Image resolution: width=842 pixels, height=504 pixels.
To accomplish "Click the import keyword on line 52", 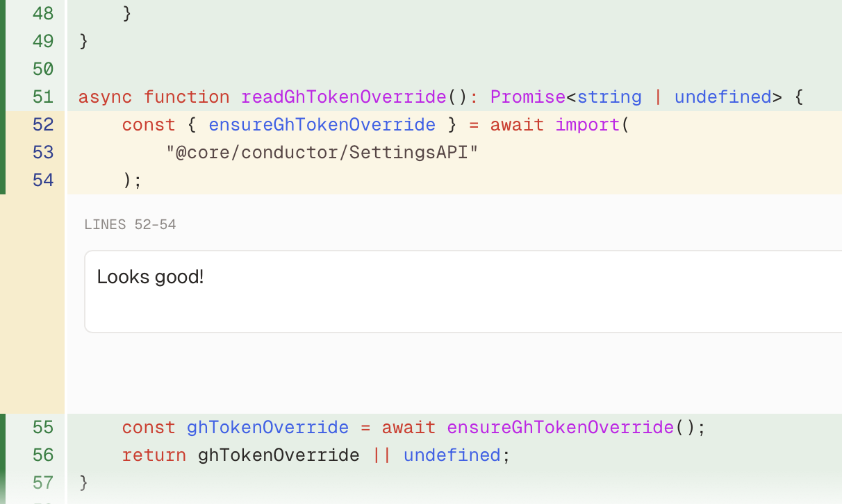I will click(x=588, y=124).
